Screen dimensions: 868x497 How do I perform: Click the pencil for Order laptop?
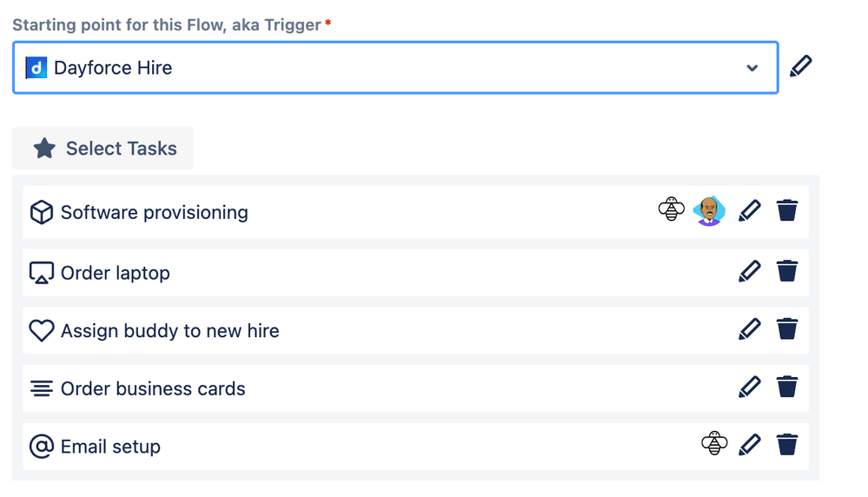pos(749,272)
